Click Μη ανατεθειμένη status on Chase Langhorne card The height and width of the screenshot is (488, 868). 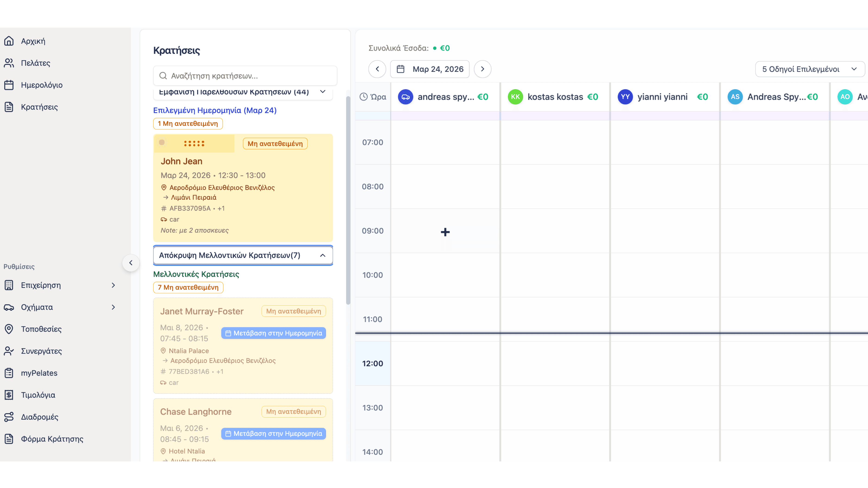click(294, 412)
